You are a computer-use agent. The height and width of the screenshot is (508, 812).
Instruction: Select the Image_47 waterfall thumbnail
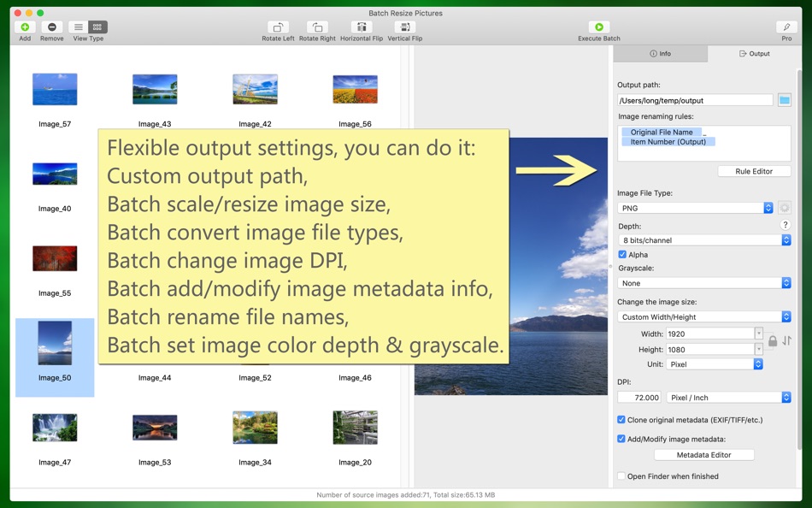pos(55,427)
